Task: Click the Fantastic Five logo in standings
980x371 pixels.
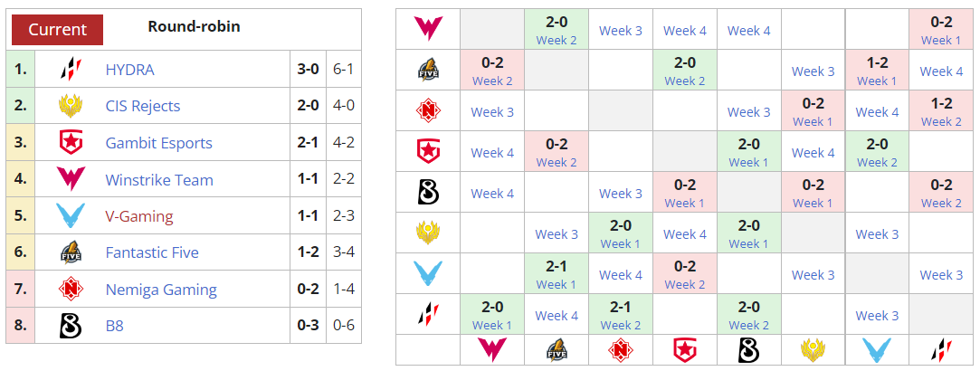Action: tap(70, 252)
